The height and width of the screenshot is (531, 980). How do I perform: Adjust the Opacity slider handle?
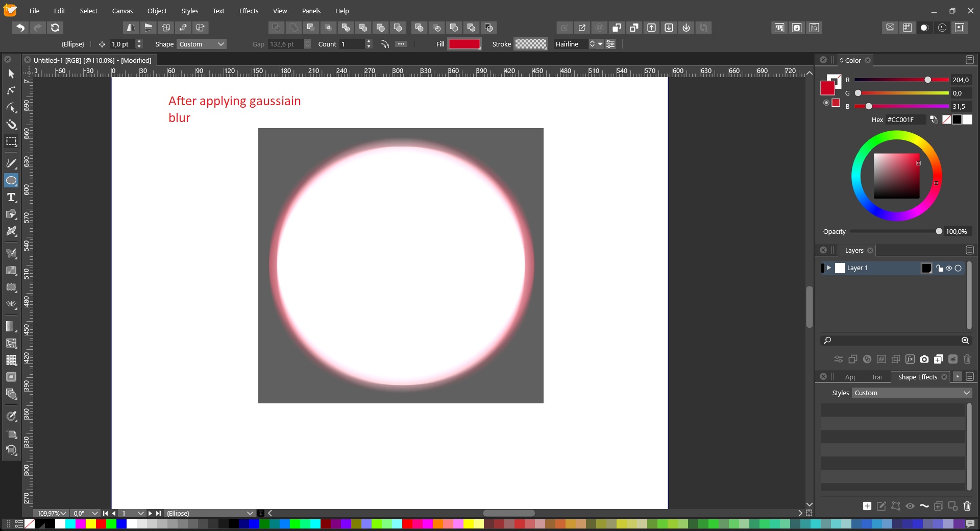coord(939,231)
